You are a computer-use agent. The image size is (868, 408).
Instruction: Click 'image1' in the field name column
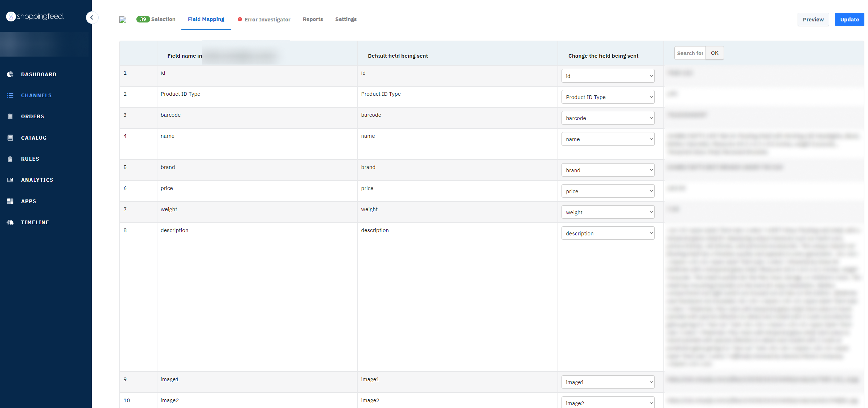click(x=170, y=379)
